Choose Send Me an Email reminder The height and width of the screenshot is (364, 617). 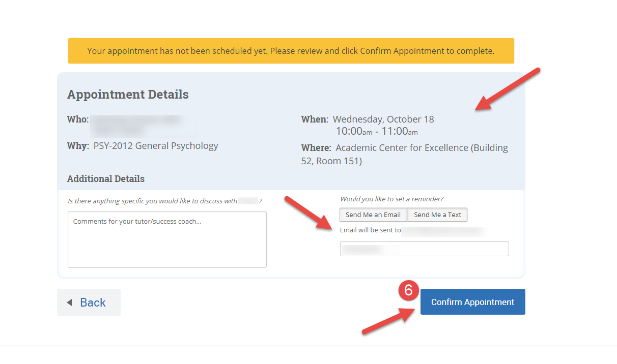pos(373,215)
